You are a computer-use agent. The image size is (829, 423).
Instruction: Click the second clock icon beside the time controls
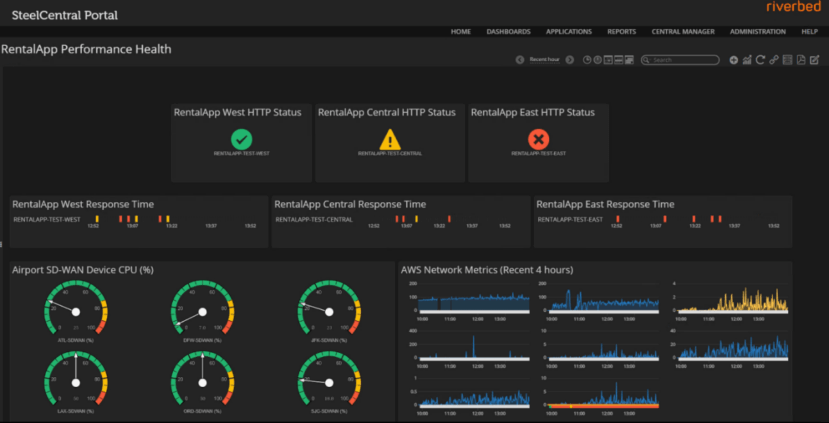(x=597, y=60)
